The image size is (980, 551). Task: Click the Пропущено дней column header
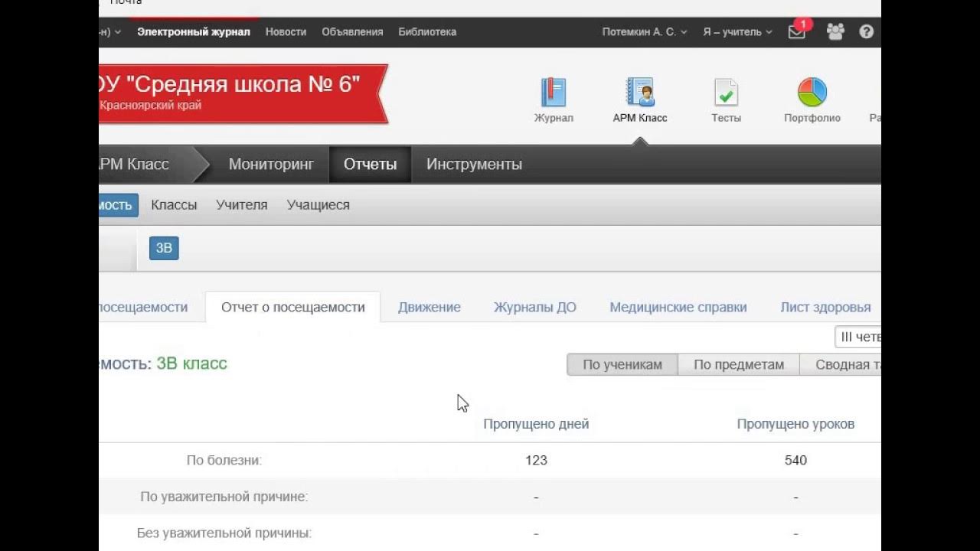pyautogui.click(x=536, y=424)
